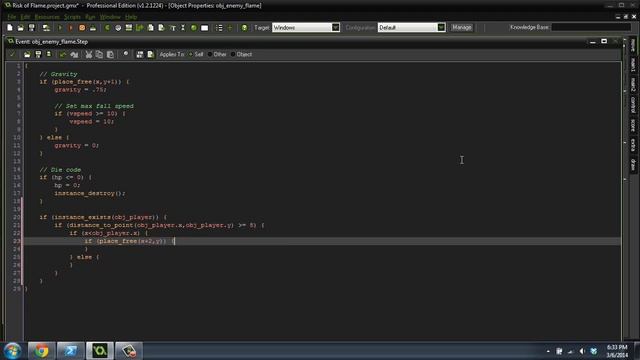The image size is (640, 360).
Task: Open the volume control in system tray
Action: point(582,351)
